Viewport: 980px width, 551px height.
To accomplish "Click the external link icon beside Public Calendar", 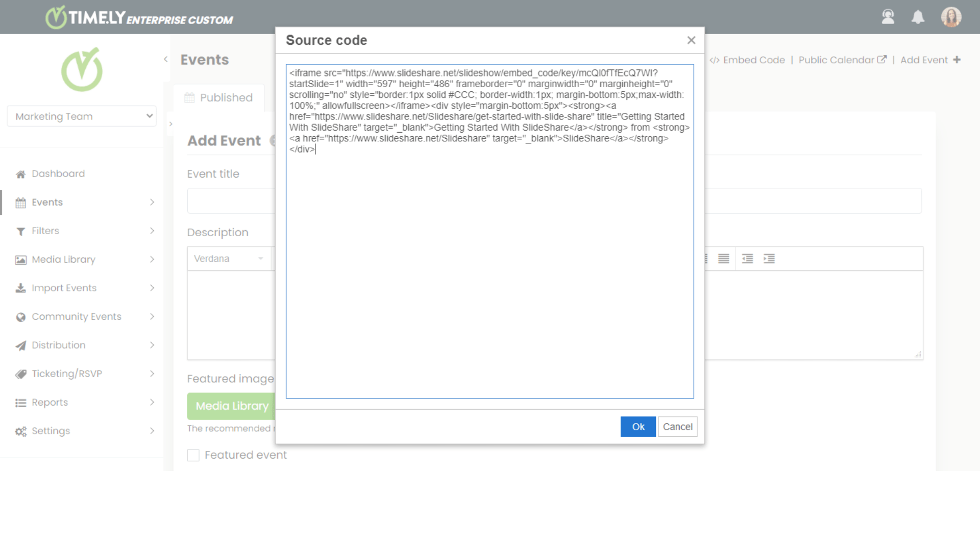I will pos(881,59).
